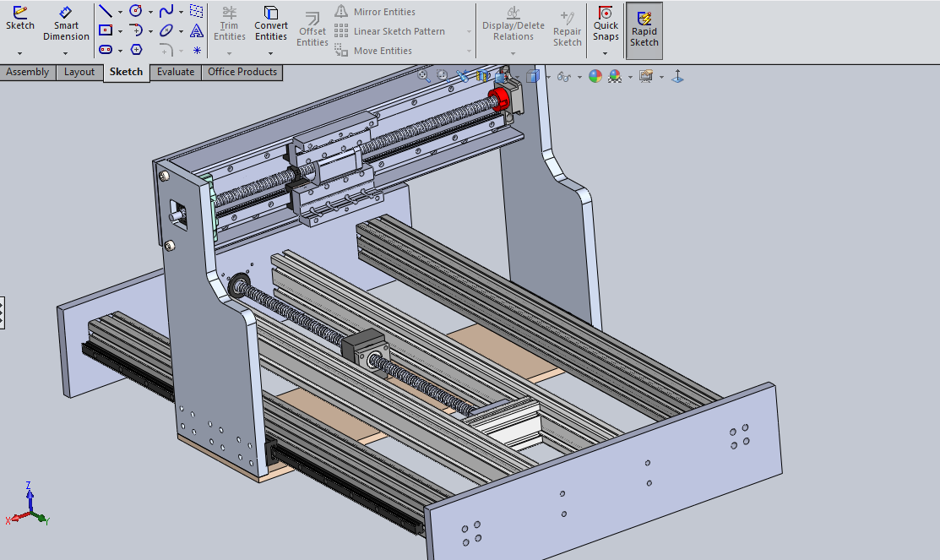940x560 pixels.
Task: Select the Line sketch tool
Action: (x=106, y=11)
